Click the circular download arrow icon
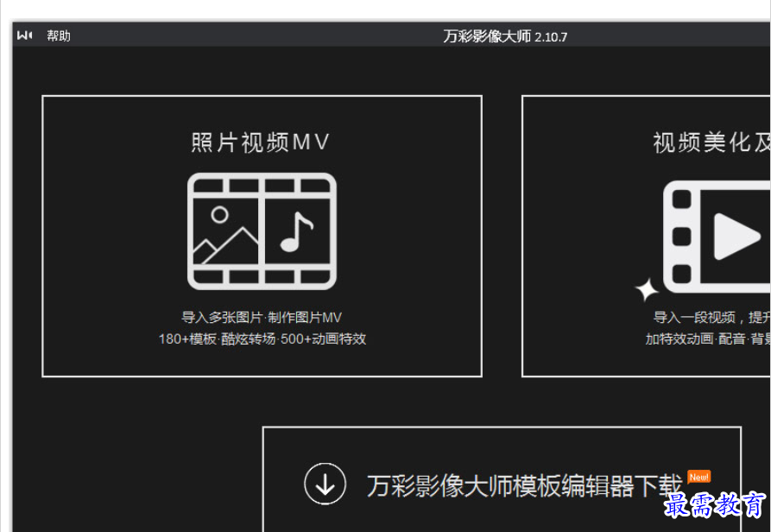Image resolution: width=771 pixels, height=532 pixels. click(325, 484)
